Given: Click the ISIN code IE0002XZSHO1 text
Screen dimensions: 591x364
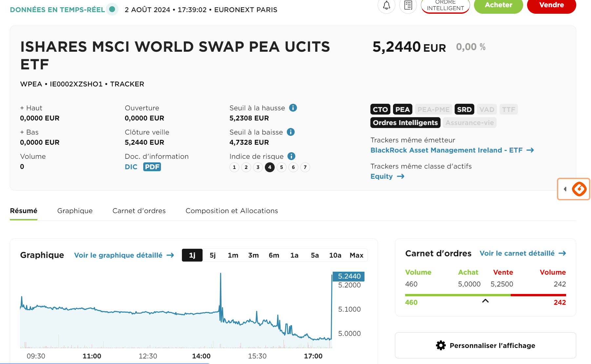Looking at the screenshot, I should (76, 84).
